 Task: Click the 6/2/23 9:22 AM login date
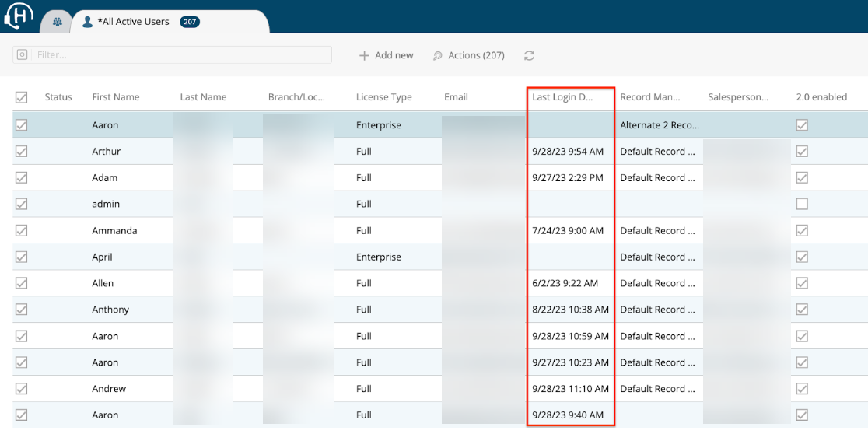tap(565, 283)
